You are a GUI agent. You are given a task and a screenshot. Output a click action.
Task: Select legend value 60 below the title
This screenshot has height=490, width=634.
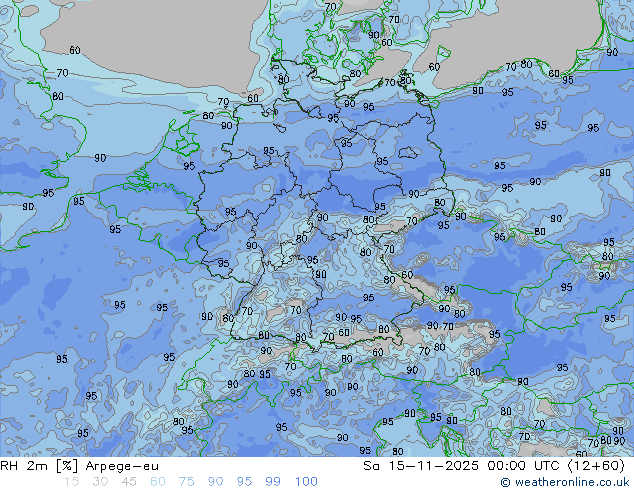pyautogui.click(x=158, y=482)
